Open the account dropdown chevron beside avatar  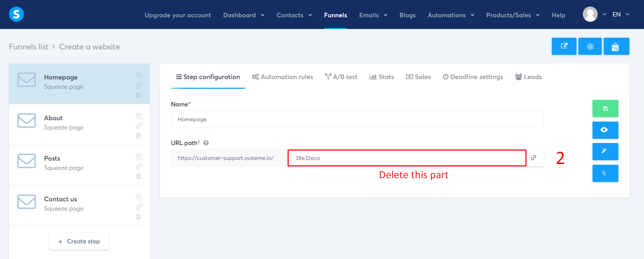point(605,15)
